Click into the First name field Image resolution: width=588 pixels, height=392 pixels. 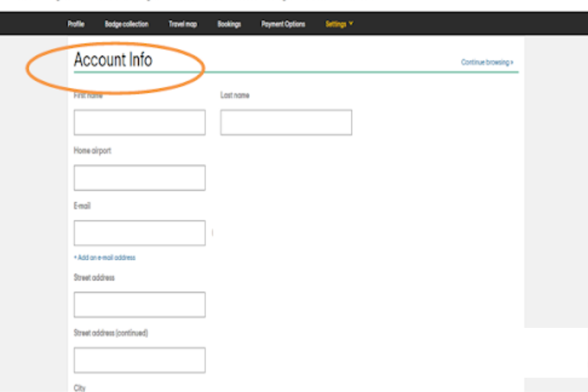point(139,122)
